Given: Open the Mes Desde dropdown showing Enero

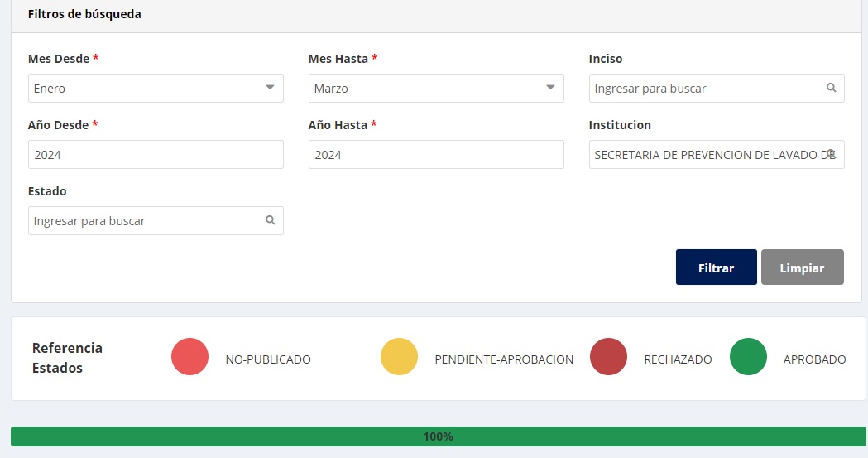Looking at the screenshot, I should click(156, 88).
